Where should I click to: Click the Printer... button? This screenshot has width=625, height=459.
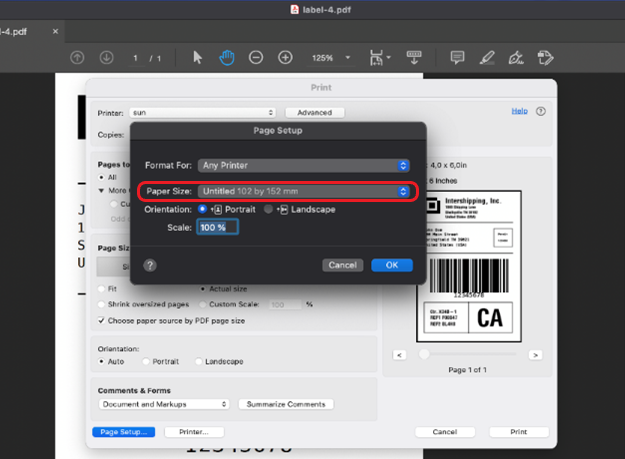pos(194,432)
